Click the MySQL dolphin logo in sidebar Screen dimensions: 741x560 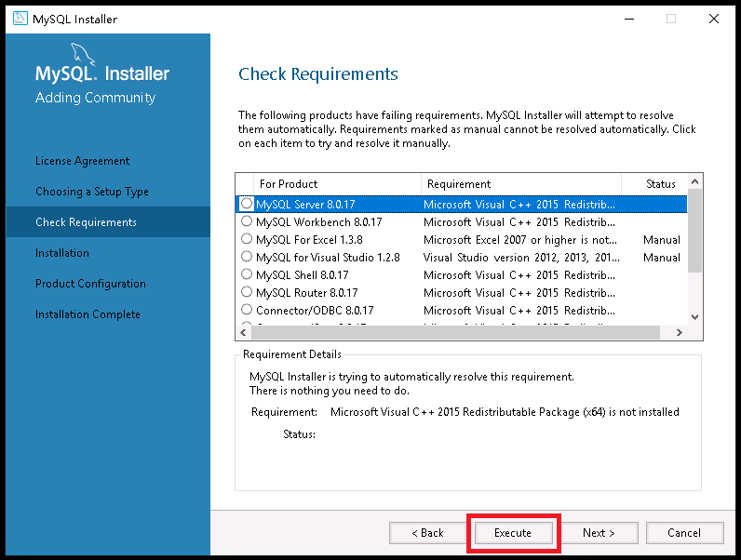point(83,54)
